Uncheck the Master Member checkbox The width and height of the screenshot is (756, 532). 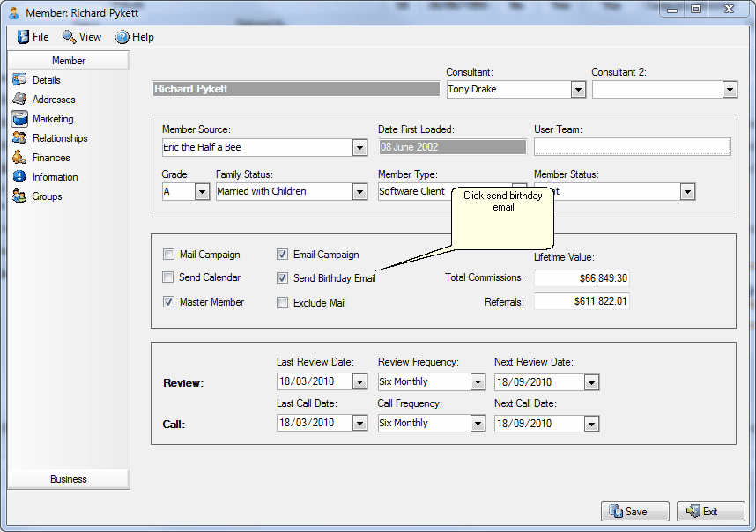[x=168, y=301]
